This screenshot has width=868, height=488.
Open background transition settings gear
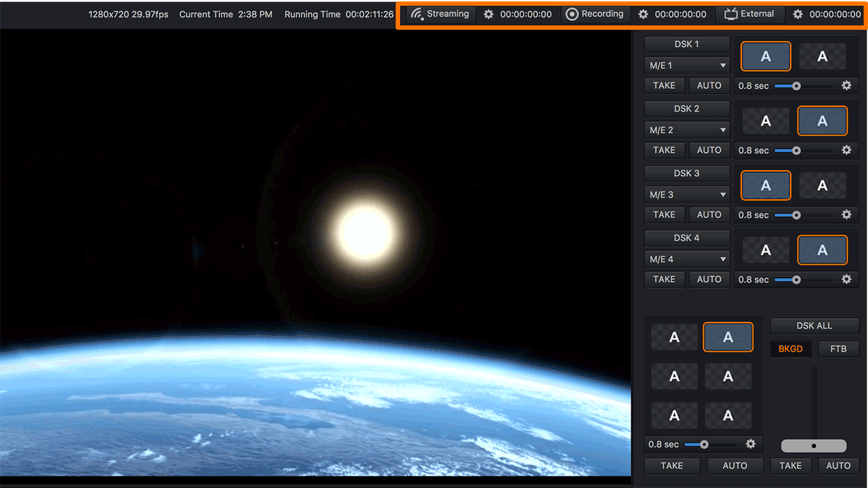pos(751,444)
